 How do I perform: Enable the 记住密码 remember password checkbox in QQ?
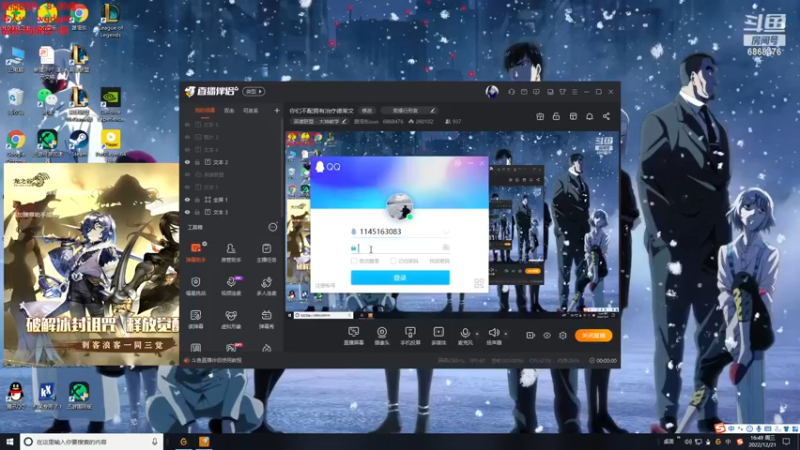393,261
